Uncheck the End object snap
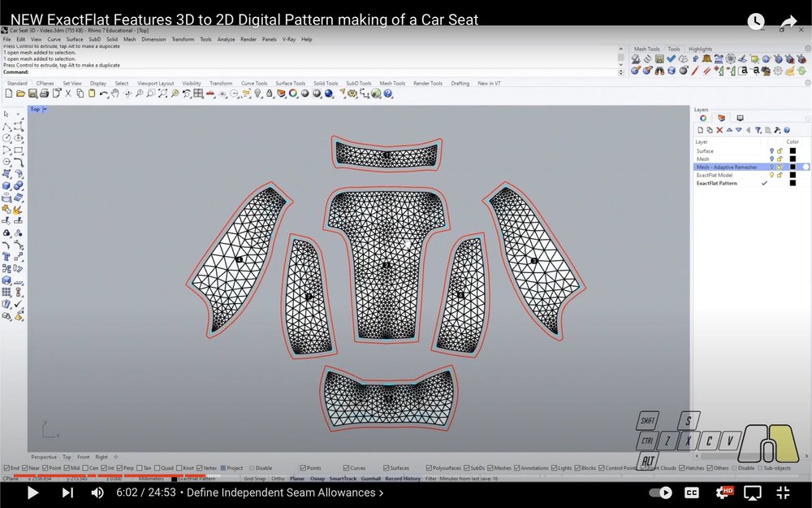Image resolution: width=812 pixels, height=508 pixels. click(x=6, y=467)
